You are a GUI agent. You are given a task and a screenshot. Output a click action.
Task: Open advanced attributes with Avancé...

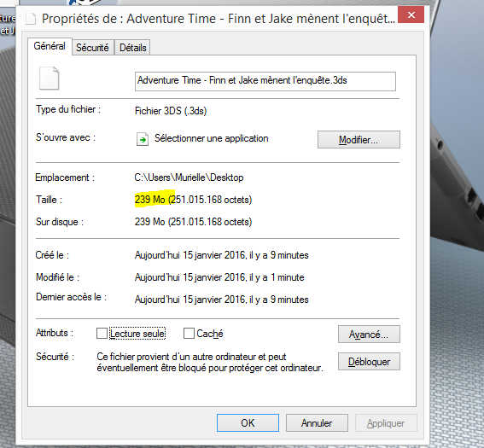coord(369,335)
